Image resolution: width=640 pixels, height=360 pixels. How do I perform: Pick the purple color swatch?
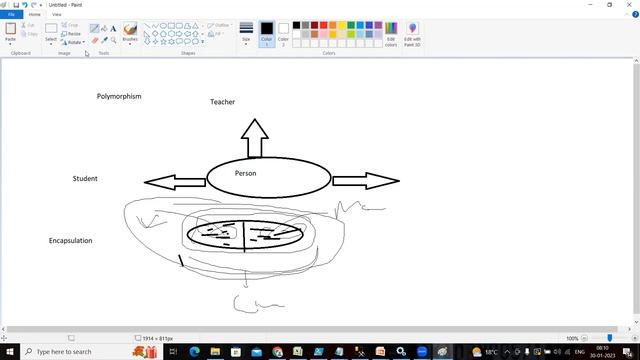click(x=378, y=25)
